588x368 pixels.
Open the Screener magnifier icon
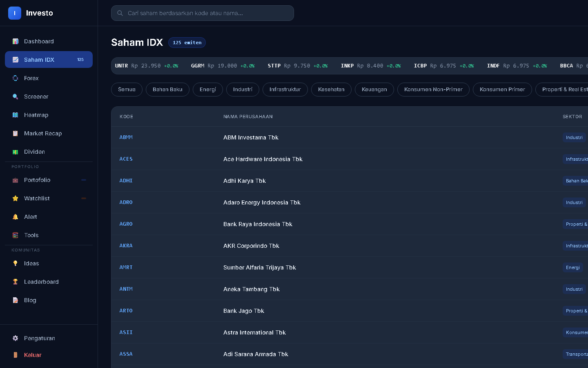click(16, 96)
